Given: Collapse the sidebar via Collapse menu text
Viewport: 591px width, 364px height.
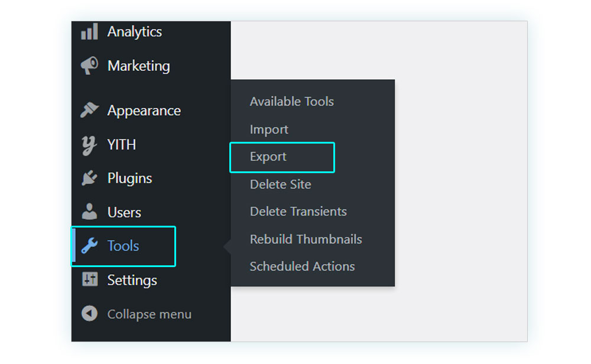Looking at the screenshot, I should [150, 314].
